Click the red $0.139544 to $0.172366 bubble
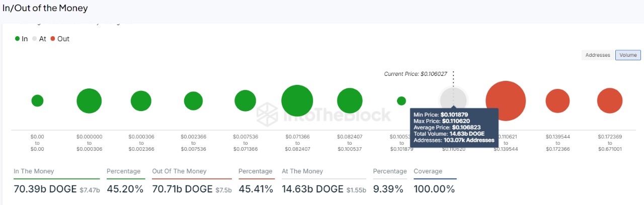 pos(557,100)
